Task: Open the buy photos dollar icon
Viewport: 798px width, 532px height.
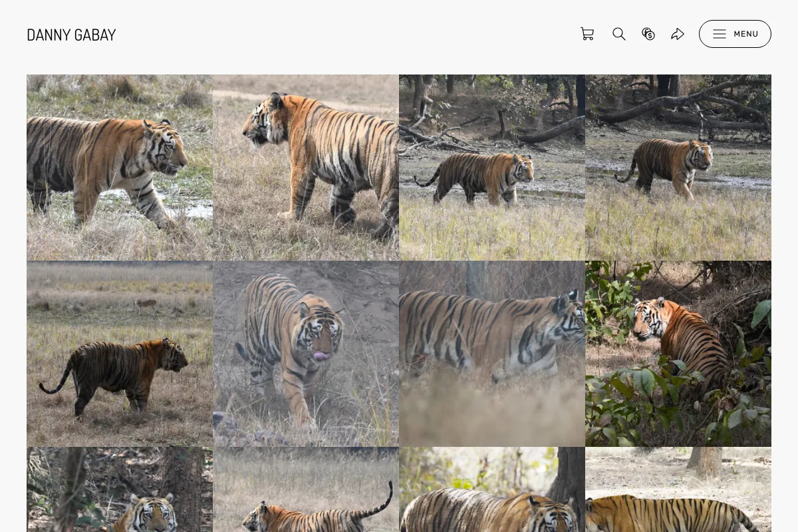Action: 648,34
